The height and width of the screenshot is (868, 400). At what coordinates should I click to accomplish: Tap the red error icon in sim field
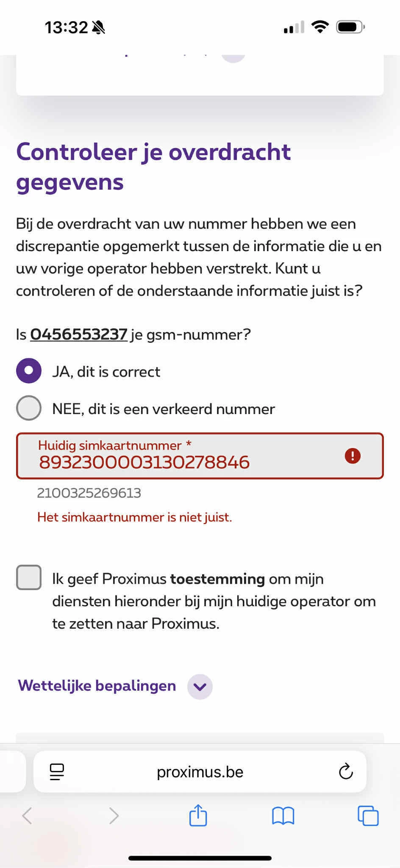coord(353,456)
